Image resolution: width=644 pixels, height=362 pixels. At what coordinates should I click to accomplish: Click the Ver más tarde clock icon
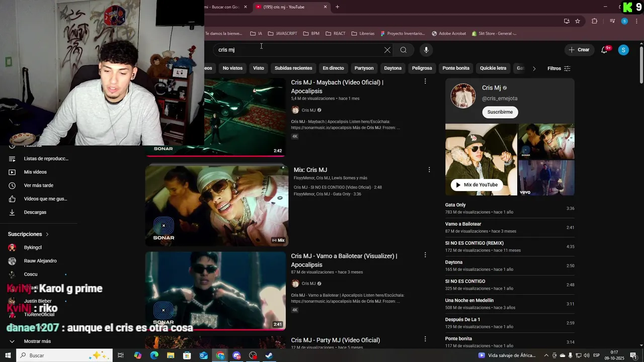coord(12,186)
